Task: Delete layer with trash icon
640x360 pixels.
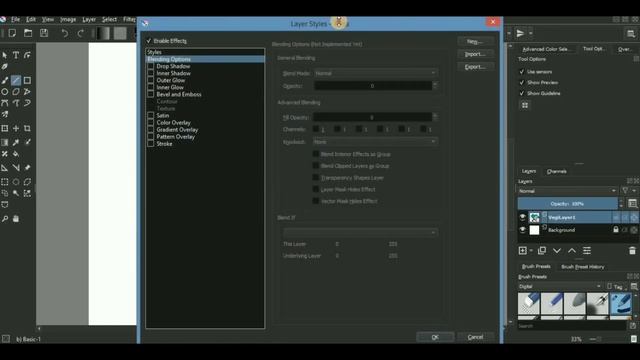Action: pos(632,251)
